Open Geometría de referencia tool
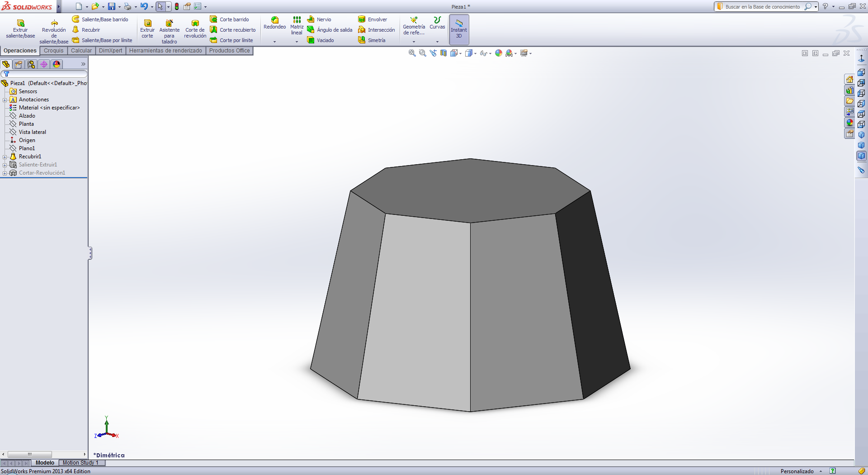The image size is (868, 475). [414, 26]
